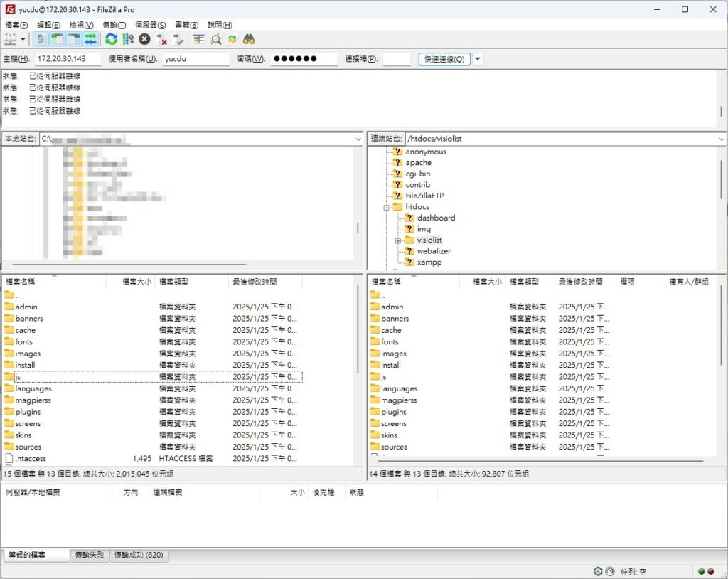This screenshot has width=728, height=579.
Task: Collapse the htdocs folder in remote tree
Action: 387,207
